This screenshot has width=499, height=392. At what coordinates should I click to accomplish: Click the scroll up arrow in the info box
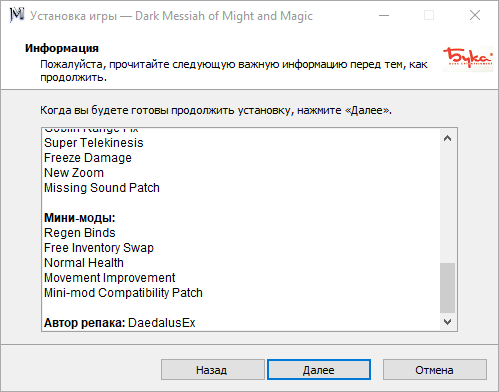(447, 138)
